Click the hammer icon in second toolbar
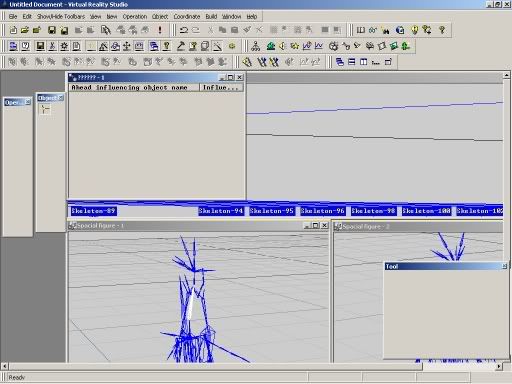 click(x=180, y=46)
